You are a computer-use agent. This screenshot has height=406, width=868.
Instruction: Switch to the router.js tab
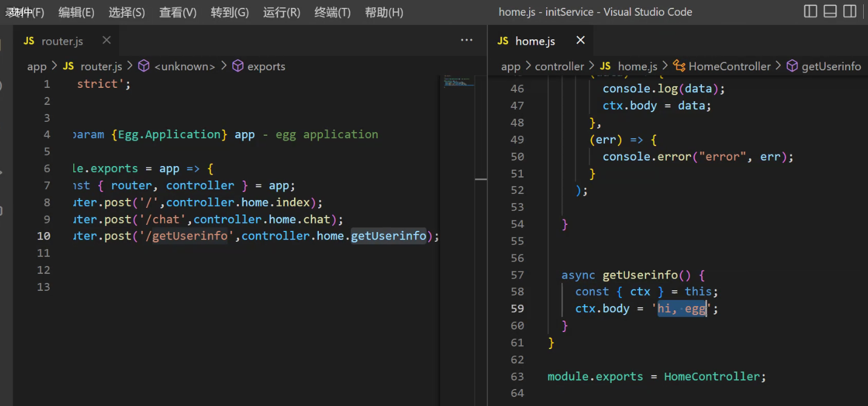point(62,41)
